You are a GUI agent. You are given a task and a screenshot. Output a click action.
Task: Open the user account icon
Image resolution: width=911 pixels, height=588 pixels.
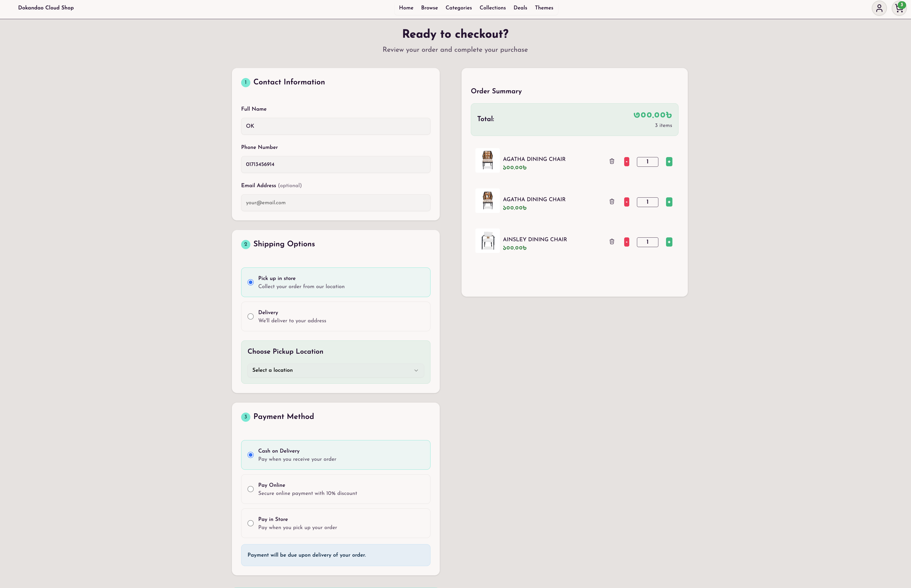pos(879,8)
